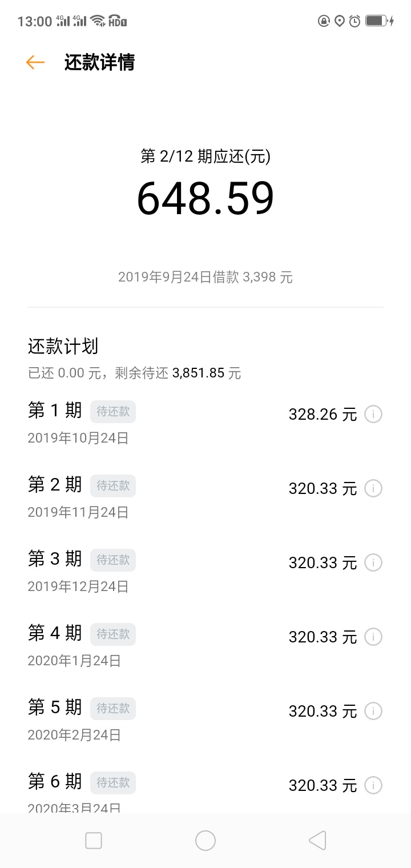Select the 待还款 tag on period 1
This screenshot has height=868, width=411.
[113, 412]
